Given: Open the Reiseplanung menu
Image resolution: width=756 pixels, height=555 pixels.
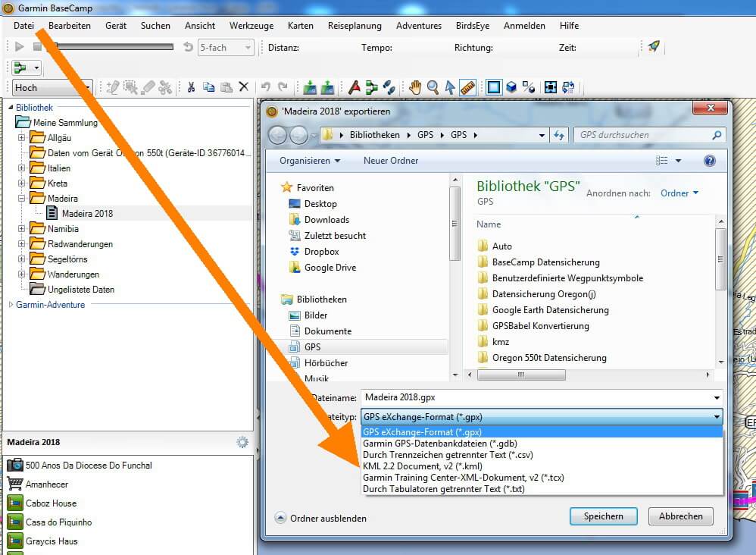Looking at the screenshot, I should point(355,26).
